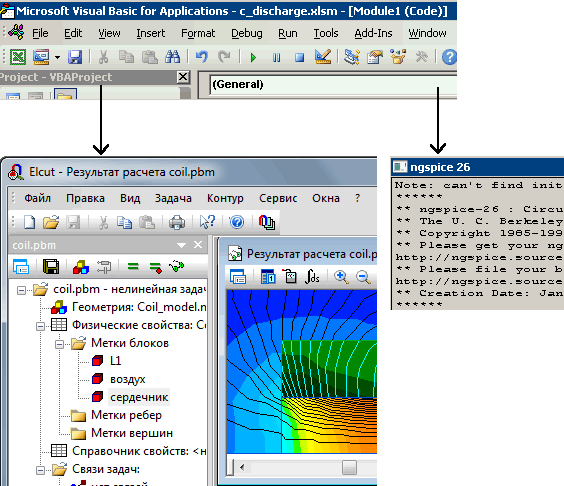Click Open folder icon in Elcut toolbar
Screen dimensions: 564x486
pyautogui.click(x=51, y=222)
